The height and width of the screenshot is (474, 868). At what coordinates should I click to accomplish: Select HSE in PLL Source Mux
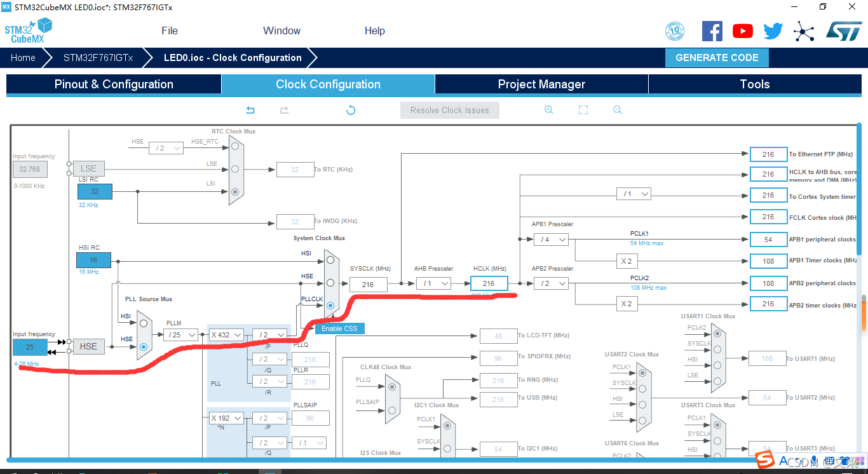coord(144,346)
